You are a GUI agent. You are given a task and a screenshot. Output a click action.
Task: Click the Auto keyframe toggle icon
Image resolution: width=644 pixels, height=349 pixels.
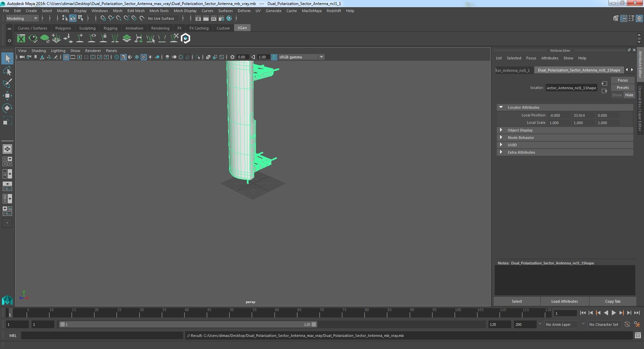click(x=627, y=325)
